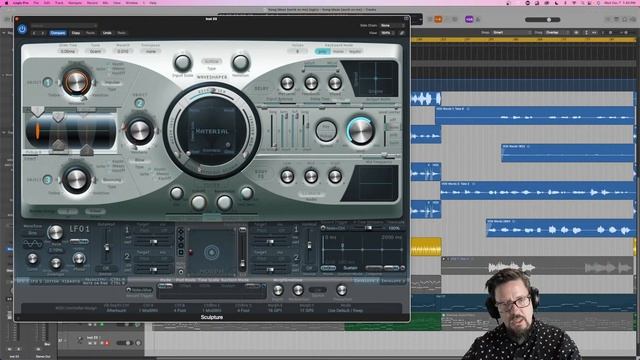The width and height of the screenshot is (640, 360).
Task: Open Object 1 Type dropdown
Action: click(x=112, y=82)
